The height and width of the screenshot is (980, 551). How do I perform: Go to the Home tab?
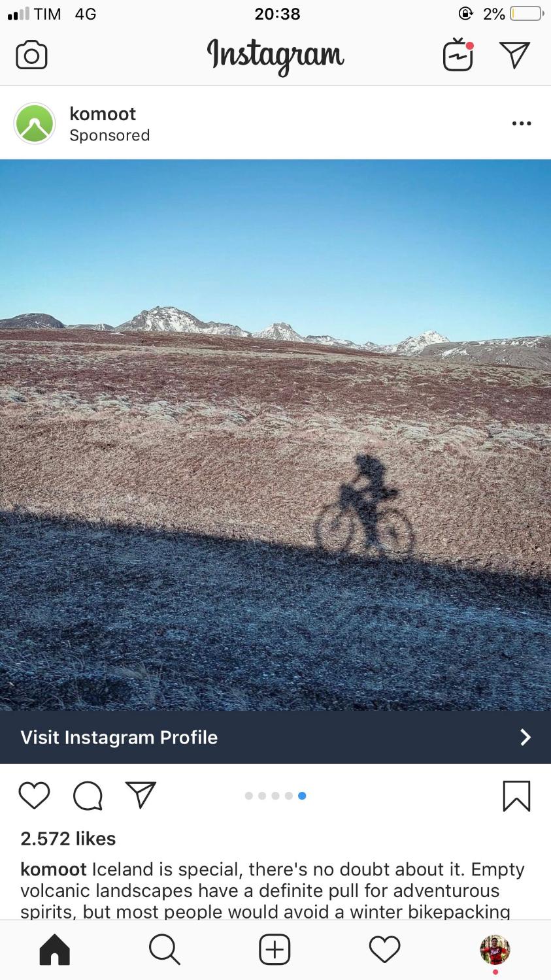coord(55,949)
